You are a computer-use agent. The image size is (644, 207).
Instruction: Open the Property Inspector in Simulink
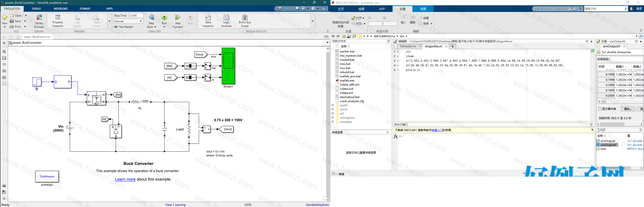58,21
